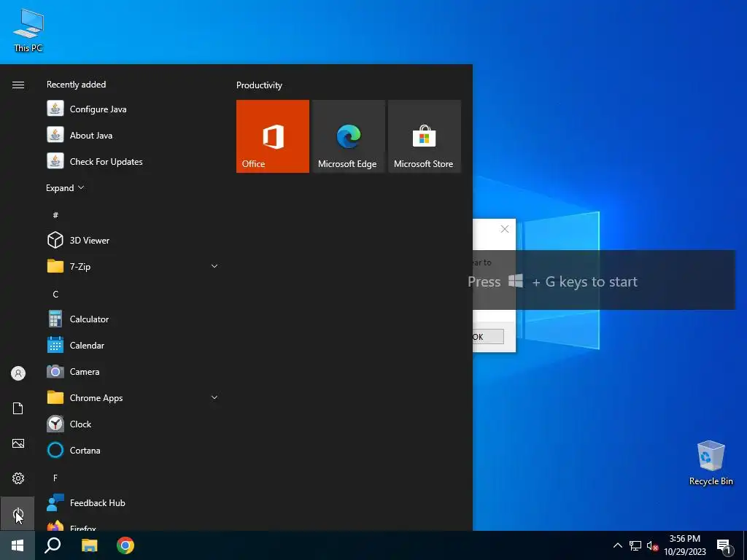This screenshot has height=560, width=747.
Task: Launch Calculator
Action: coord(133,319)
